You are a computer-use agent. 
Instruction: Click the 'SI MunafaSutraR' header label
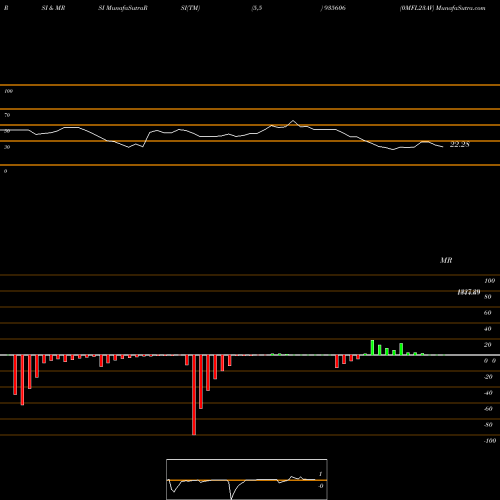point(123,8)
